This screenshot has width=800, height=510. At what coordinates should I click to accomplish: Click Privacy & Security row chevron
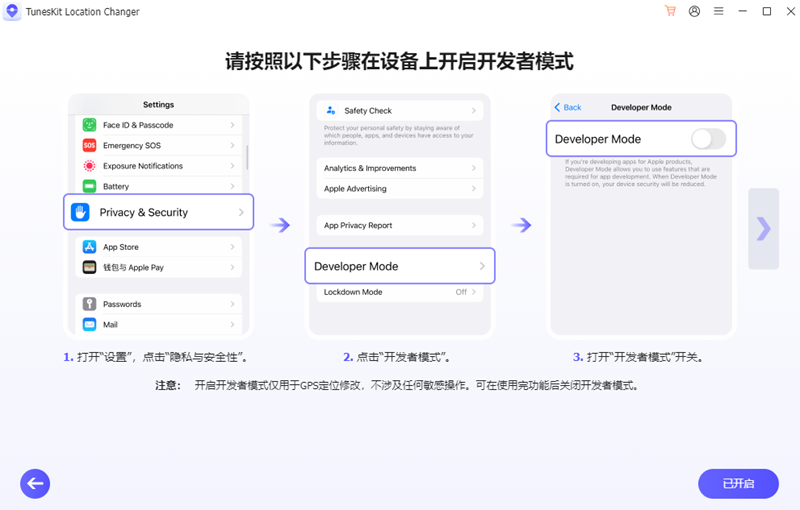(241, 212)
